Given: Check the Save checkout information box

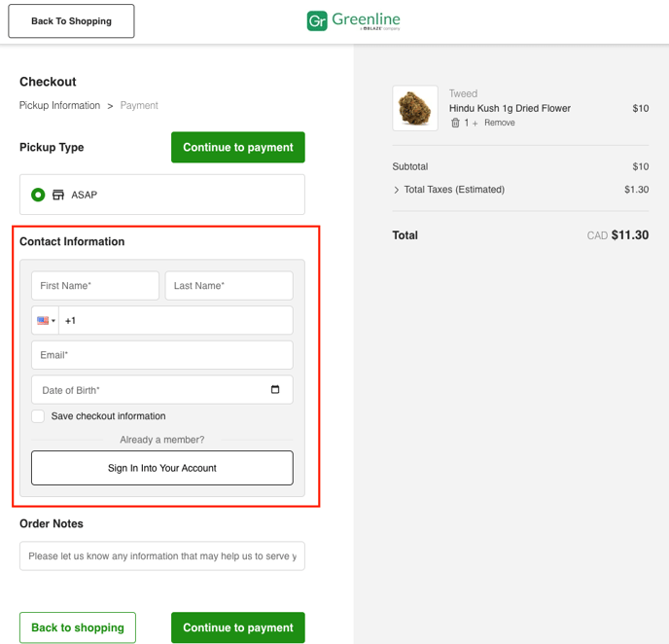Looking at the screenshot, I should click(x=38, y=416).
